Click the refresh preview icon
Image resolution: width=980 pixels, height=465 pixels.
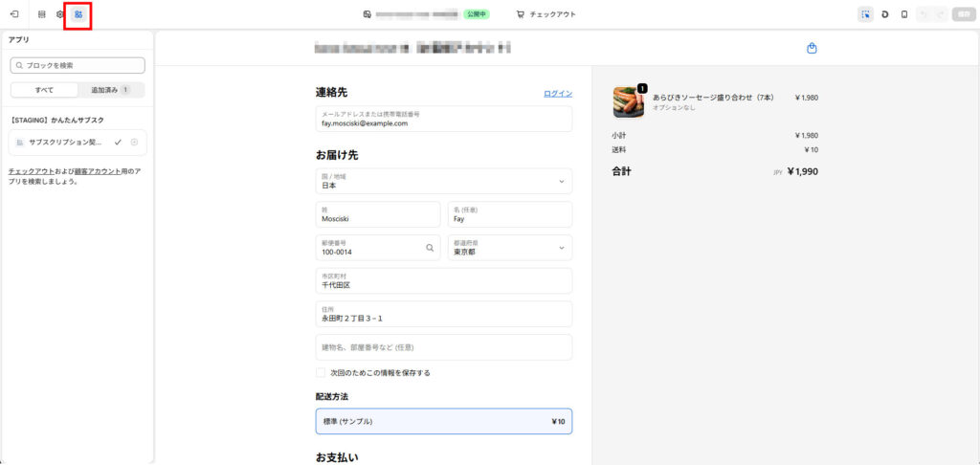pyautogui.click(x=885, y=14)
